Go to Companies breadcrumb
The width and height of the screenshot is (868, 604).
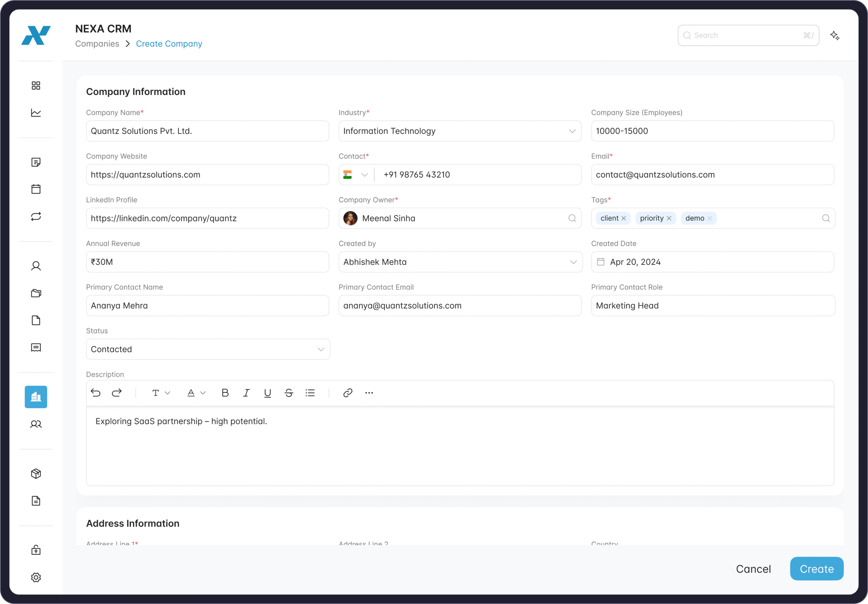tap(97, 44)
